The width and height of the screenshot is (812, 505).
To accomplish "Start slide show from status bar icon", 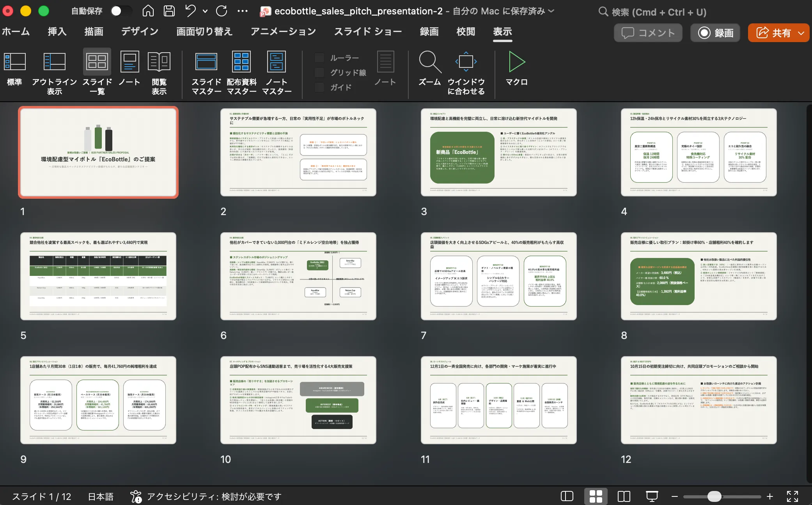I will (652, 496).
